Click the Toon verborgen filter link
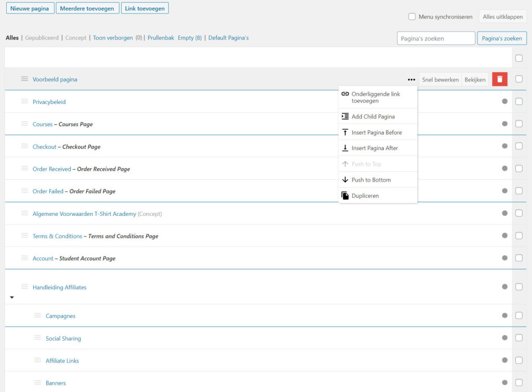This screenshot has width=532, height=392. point(113,37)
